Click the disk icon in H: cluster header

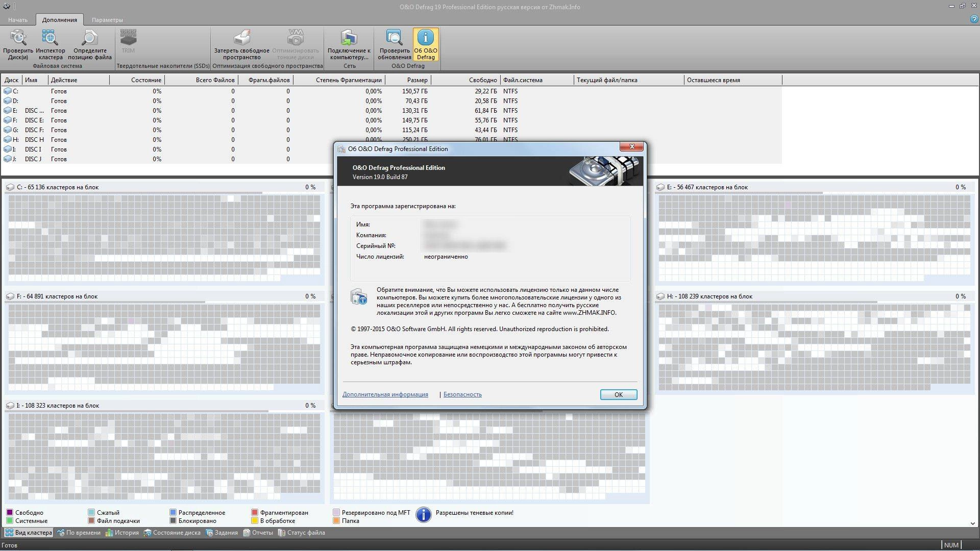pos(660,296)
